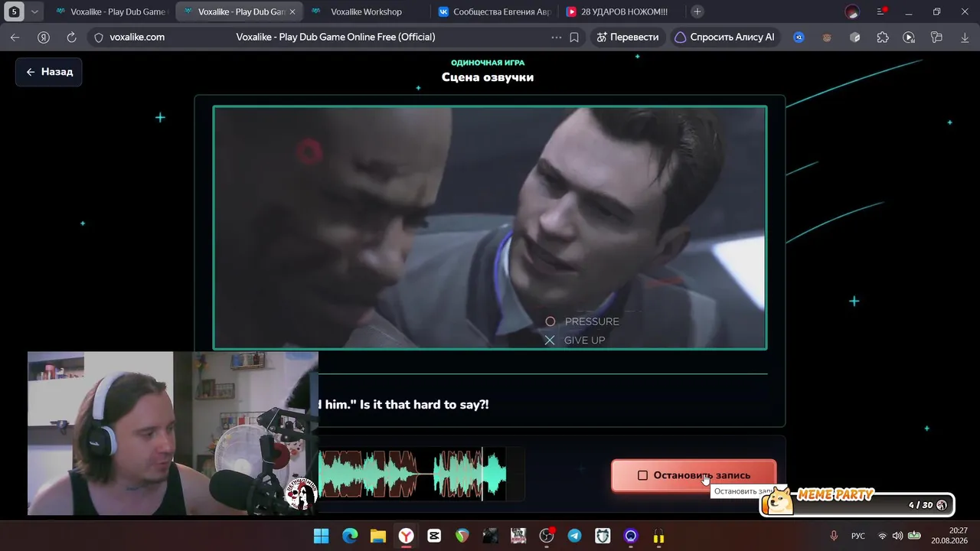Open the tab group counter showing 5

pyautogui.click(x=14, y=11)
